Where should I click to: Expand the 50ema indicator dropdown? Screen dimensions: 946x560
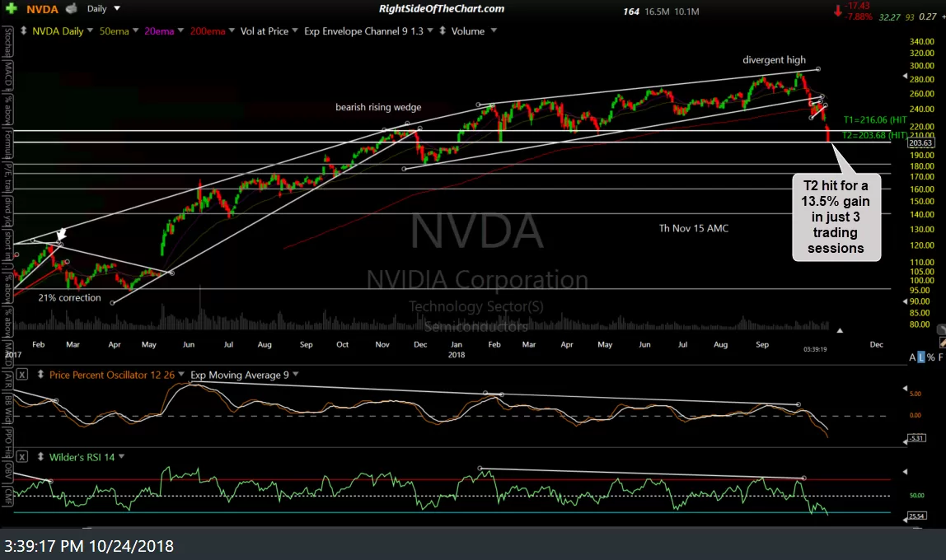click(135, 30)
